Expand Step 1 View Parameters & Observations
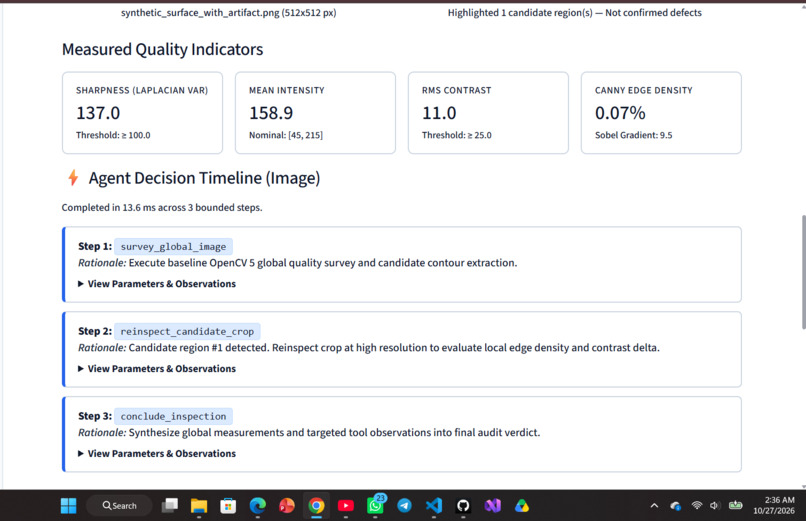This screenshot has height=521, width=806. pos(157,284)
